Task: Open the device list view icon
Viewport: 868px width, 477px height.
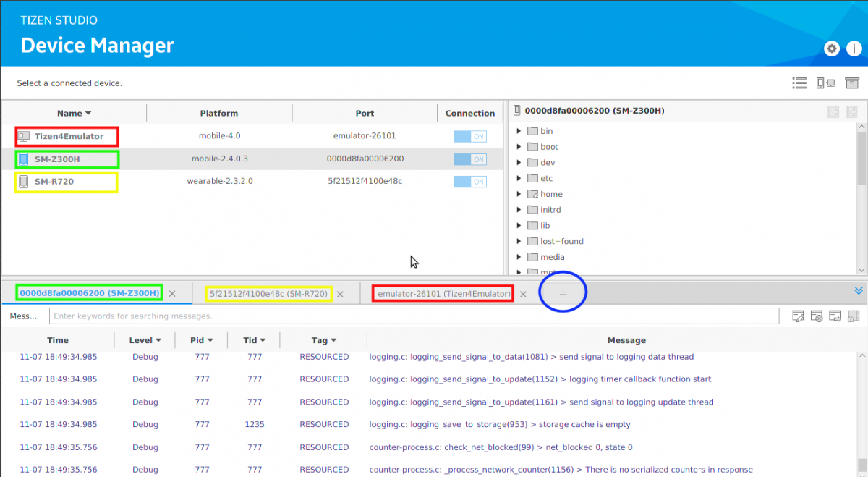Action: 799,83
